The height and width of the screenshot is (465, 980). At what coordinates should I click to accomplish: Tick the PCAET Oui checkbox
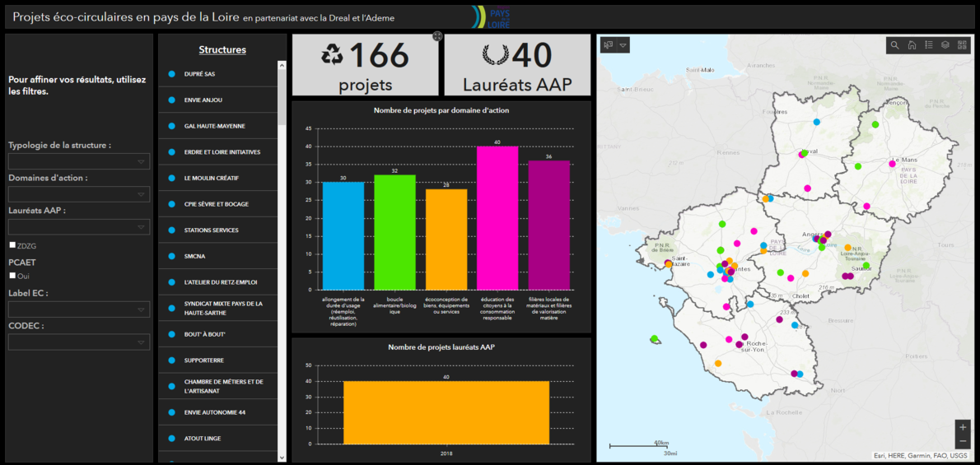tap(12, 276)
